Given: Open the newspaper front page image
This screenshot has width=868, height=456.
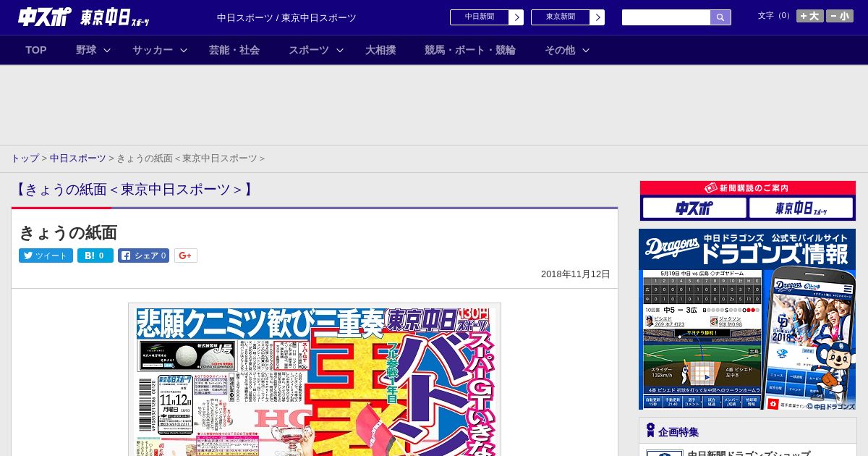Looking at the screenshot, I should (x=315, y=380).
